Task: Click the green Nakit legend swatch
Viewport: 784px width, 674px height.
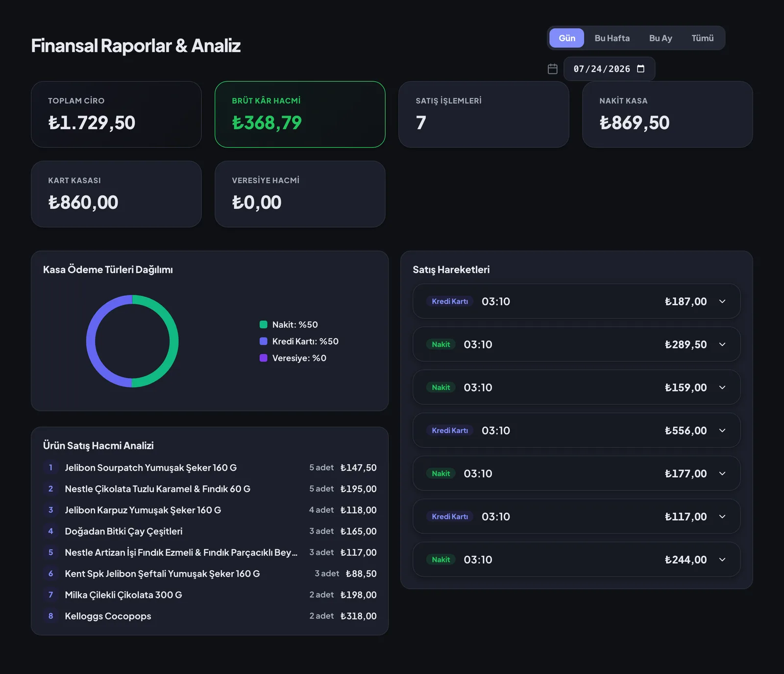Action: click(263, 324)
